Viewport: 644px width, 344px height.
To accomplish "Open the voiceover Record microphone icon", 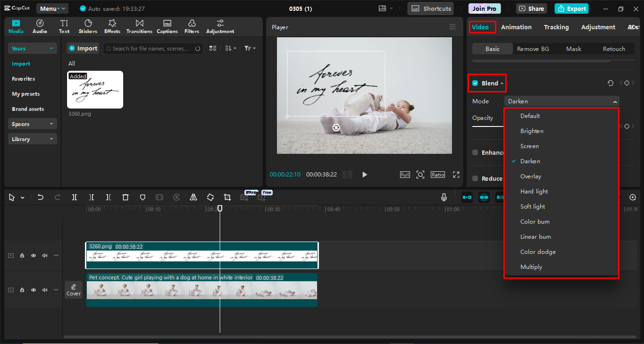I will [443, 197].
